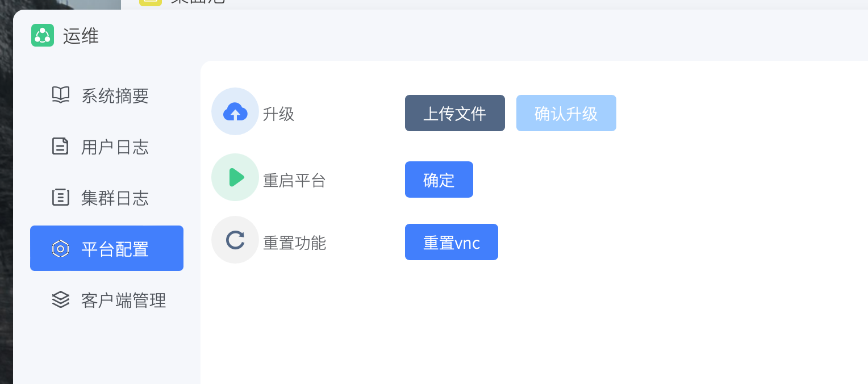Switch to 用户日志 in the sidebar
Screen dimensions: 868x384
[115, 147]
